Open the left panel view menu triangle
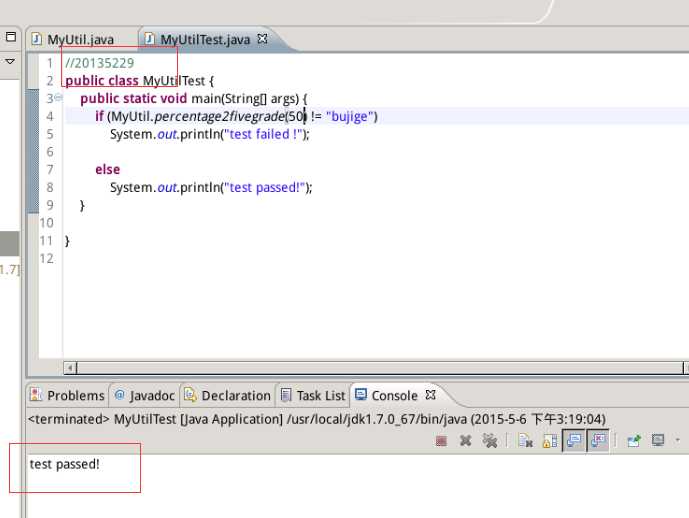The width and height of the screenshot is (689, 518). coord(10,62)
